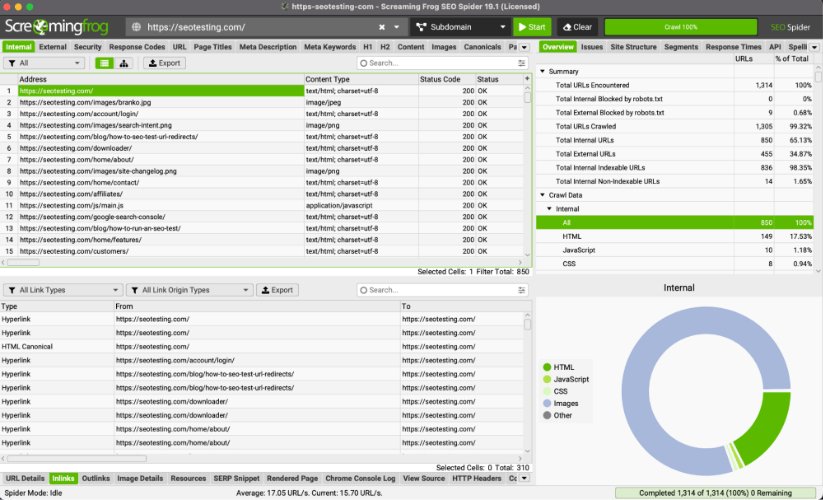Click the Other legend color swatch

(547, 416)
